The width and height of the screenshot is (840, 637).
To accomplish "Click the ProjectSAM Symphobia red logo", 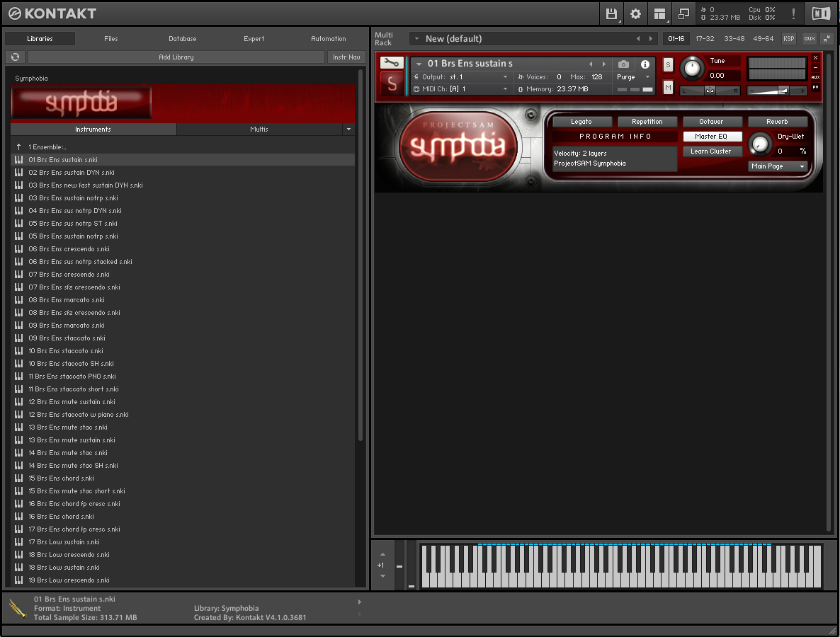I will click(x=458, y=146).
